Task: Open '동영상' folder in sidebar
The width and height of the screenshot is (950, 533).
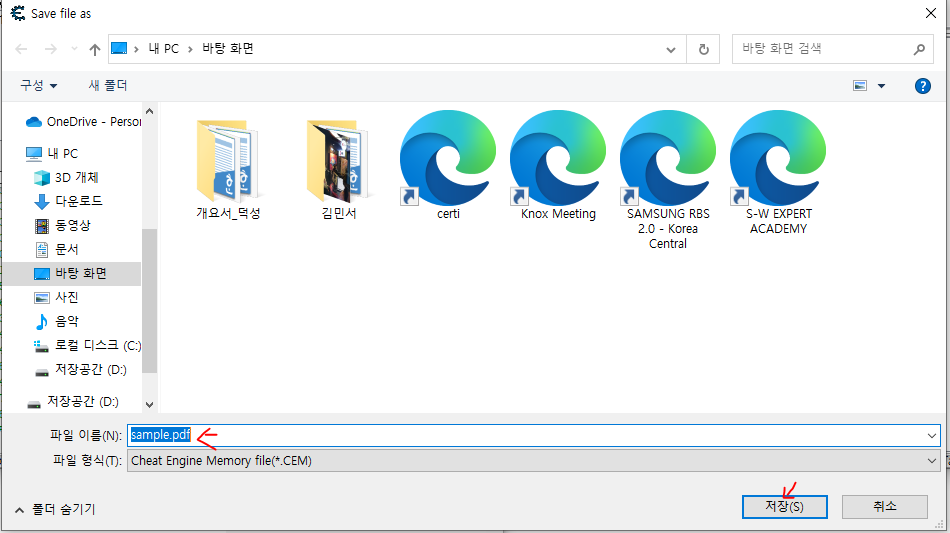Action: (x=63, y=225)
